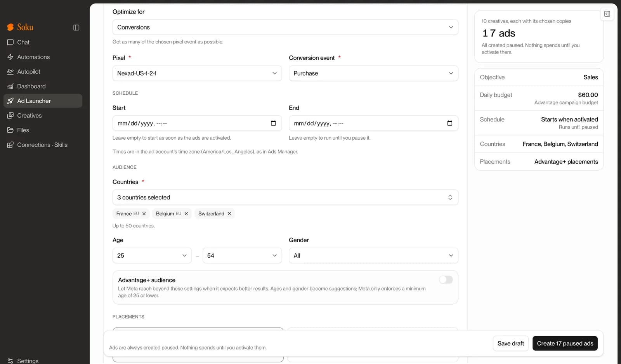
Task: Click the 17 ads count heading
Action: pyautogui.click(x=499, y=33)
